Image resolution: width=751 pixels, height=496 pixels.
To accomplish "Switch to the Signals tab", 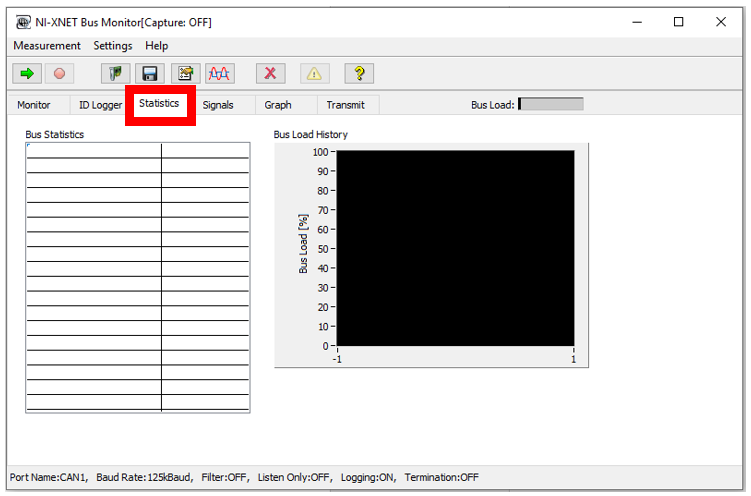I will click(217, 105).
